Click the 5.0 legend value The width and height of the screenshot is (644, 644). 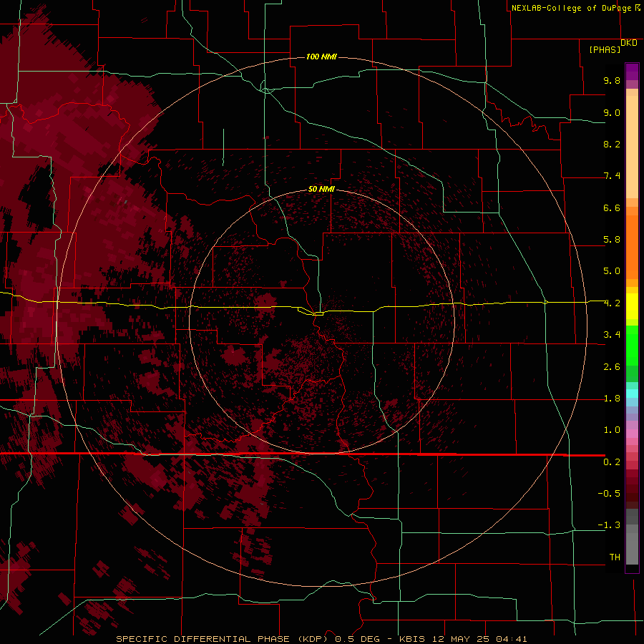coord(612,271)
